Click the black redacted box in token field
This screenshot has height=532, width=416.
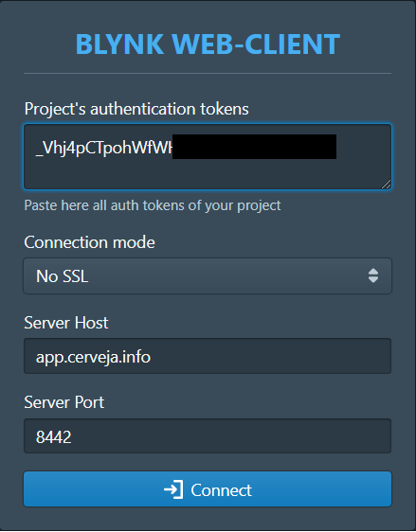pyautogui.click(x=254, y=147)
